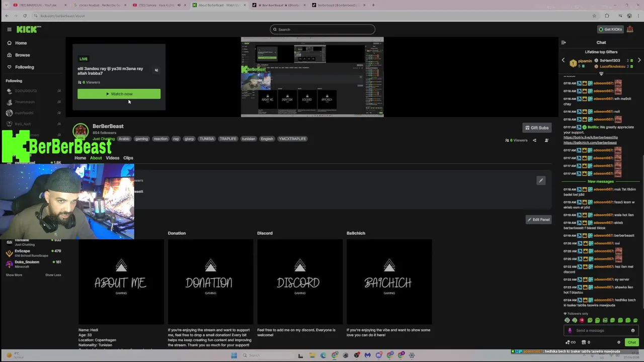Open EvScape channel in sidebar
Screen dimensions: 644x362
pyautogui.click(x=33, y=253)
